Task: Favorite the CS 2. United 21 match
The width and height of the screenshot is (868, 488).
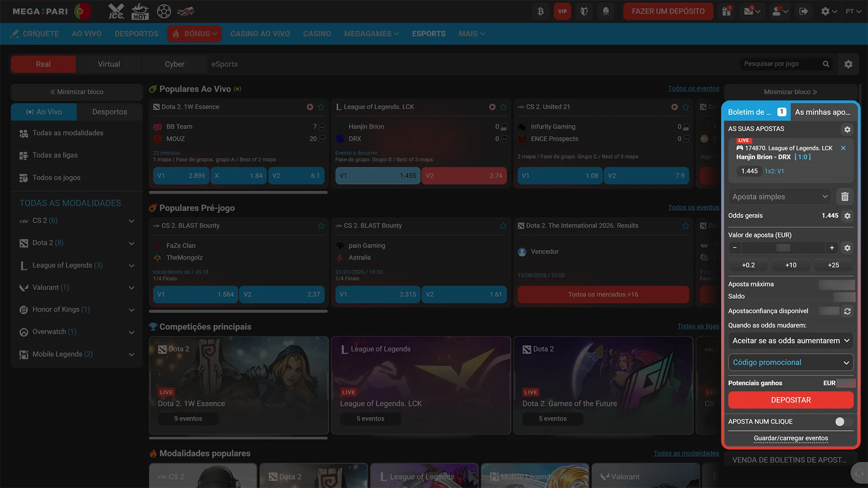Action: 685,107
